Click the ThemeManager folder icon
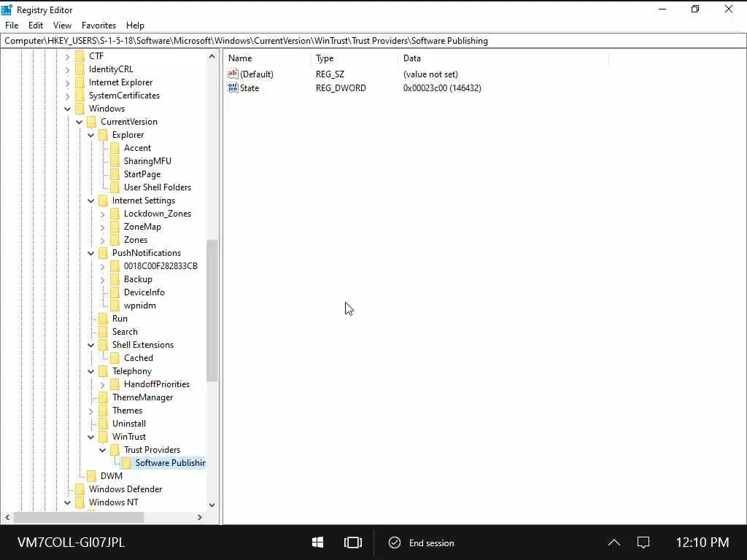 104,397
